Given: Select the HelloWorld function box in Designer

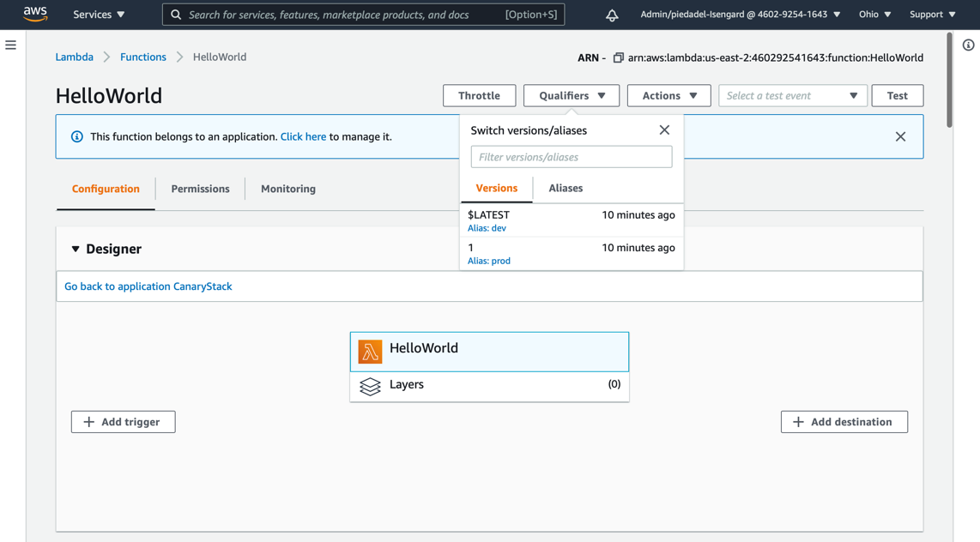Looking at the screenshot, I should 489,352.
